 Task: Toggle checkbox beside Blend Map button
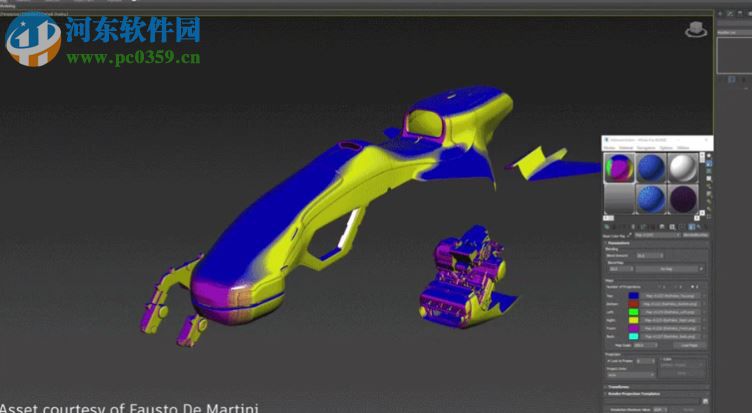[x=701, y=269]
